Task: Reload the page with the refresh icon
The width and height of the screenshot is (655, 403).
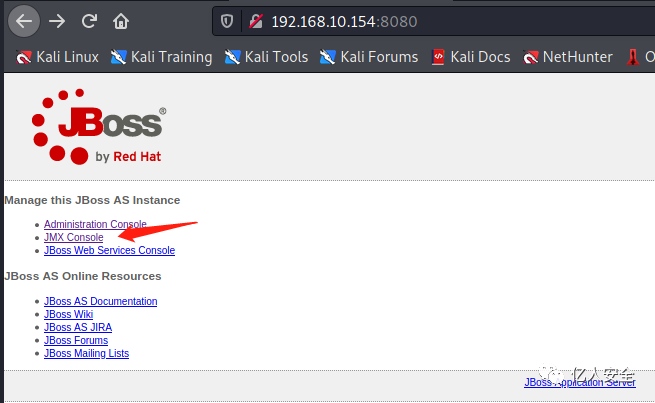Action: point(89,21)
